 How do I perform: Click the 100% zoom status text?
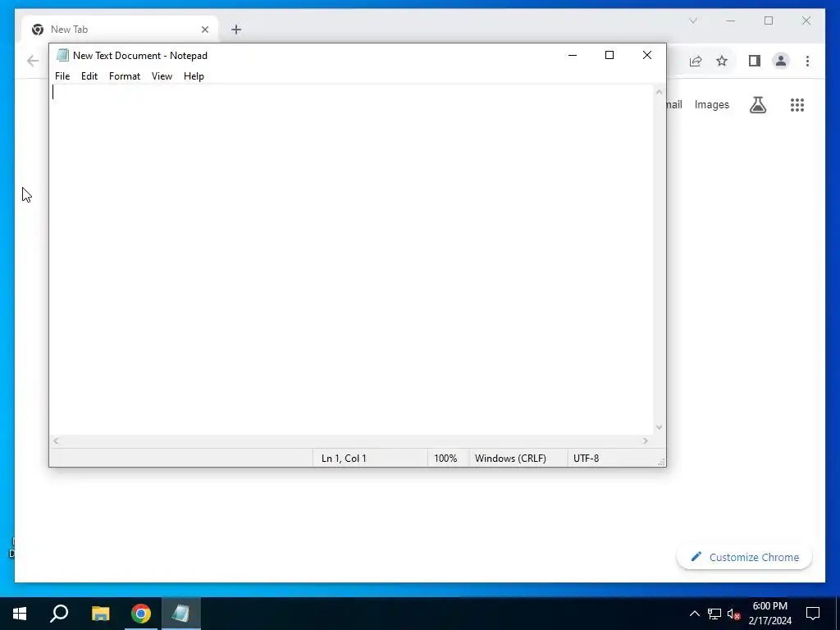pos(445,459)
